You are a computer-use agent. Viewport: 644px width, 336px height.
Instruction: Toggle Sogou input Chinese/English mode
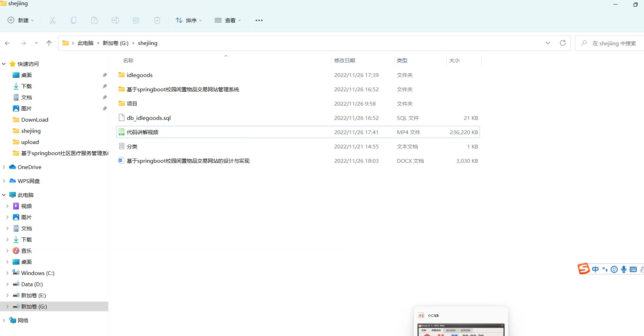click(595, 269)
